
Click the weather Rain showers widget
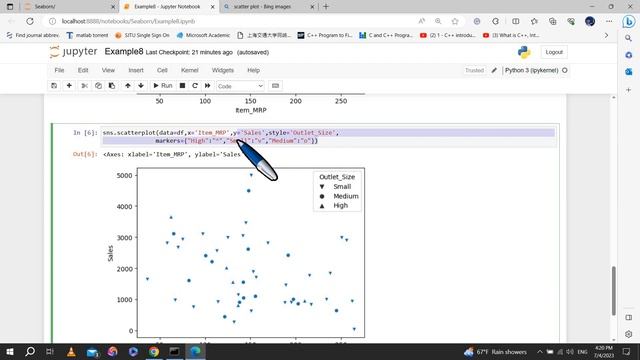coord(495,352)
